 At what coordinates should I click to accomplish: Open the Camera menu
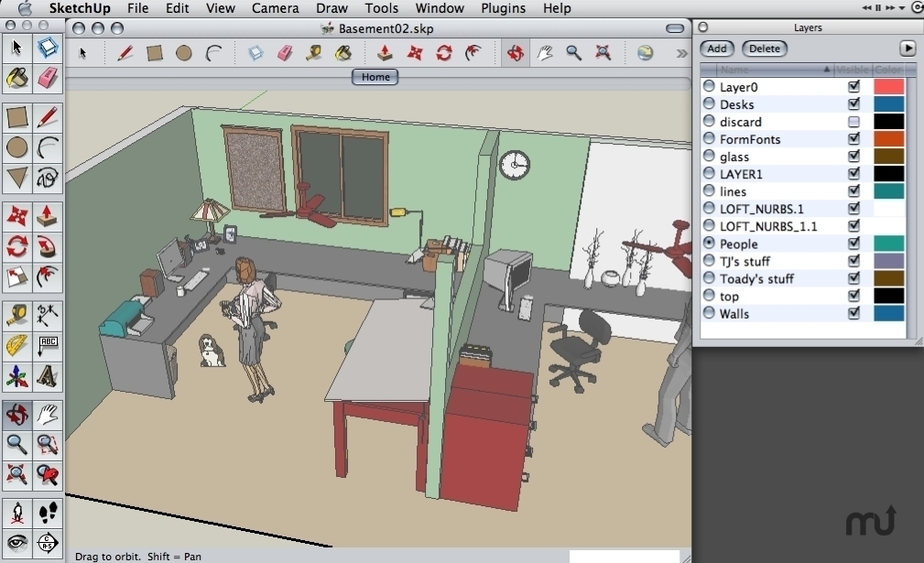(x=275, y=8)
